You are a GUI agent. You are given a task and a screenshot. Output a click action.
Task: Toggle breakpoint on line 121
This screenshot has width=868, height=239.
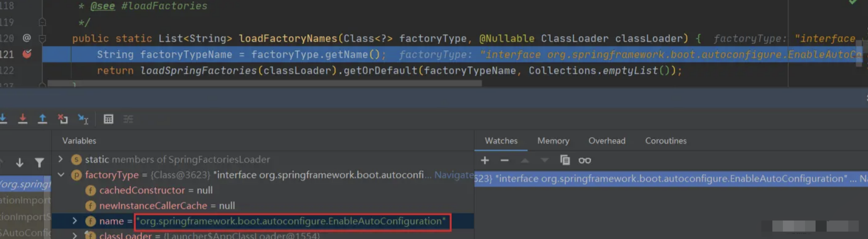click(x=27, y=54)
